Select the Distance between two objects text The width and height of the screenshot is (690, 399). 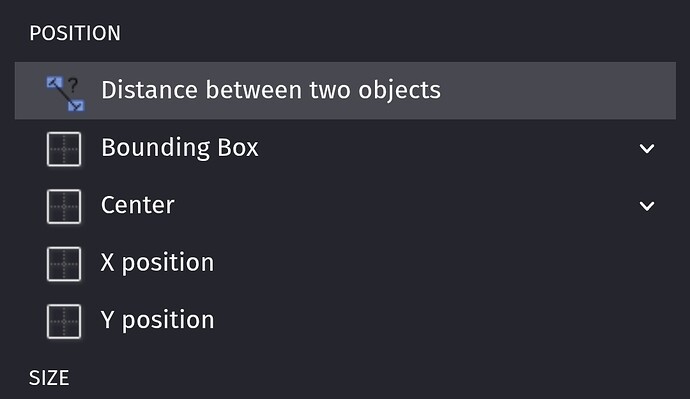pos(271,90)
